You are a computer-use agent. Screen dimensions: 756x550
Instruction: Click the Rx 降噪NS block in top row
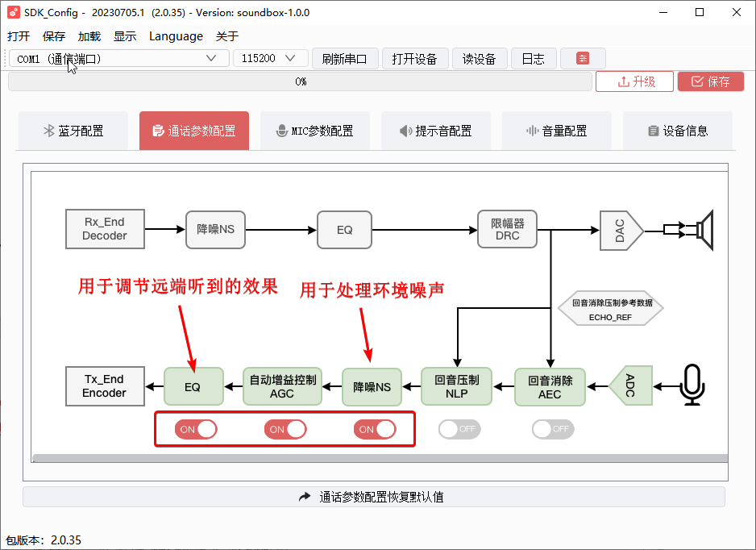[215, 230]
